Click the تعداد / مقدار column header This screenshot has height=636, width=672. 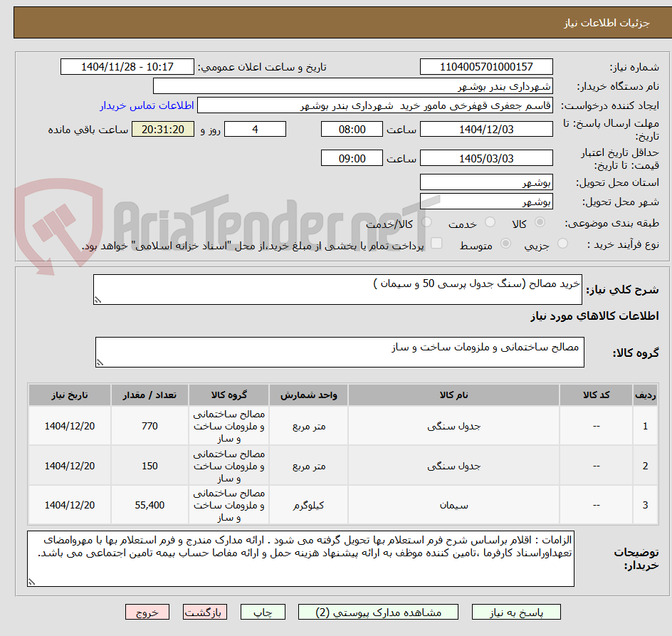[x=149, y=395]
